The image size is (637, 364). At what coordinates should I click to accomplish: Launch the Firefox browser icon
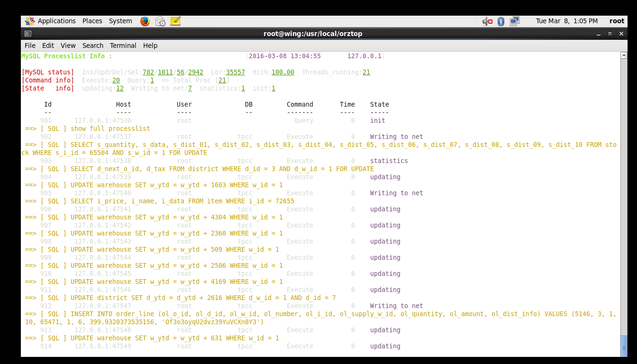click(x=145, y=21)
